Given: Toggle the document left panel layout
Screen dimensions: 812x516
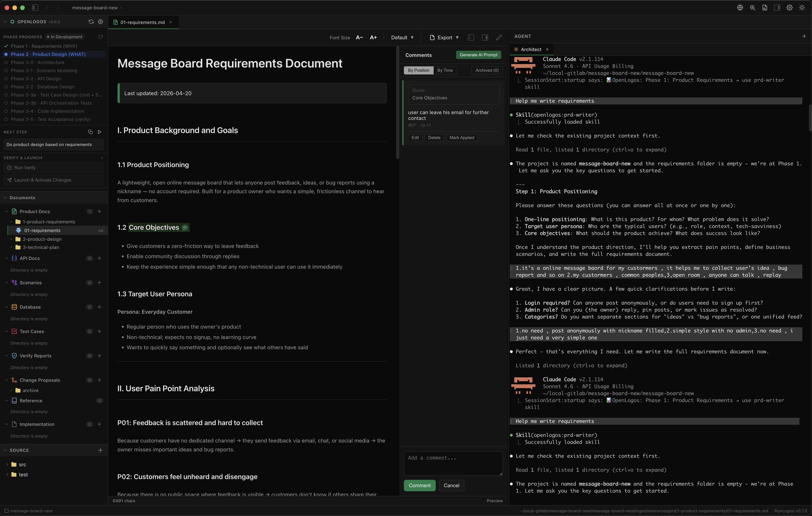Looking at the screenshot, I should pos(471,38).
